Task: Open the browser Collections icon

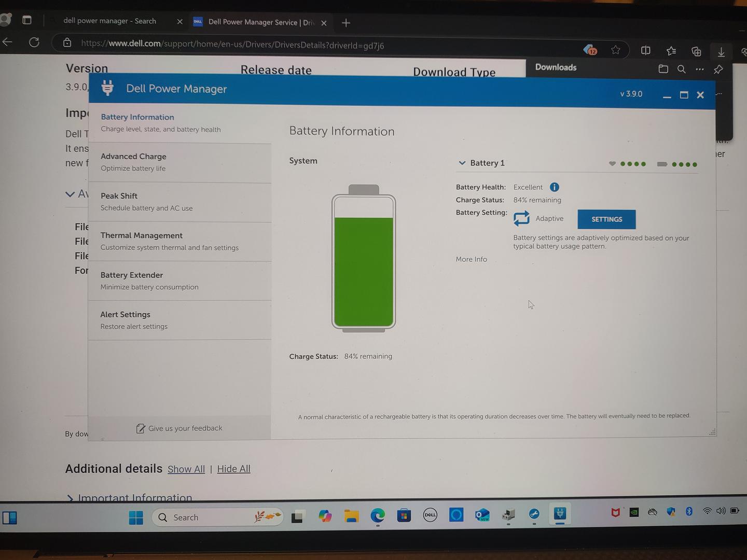Action: pos(696,51)
